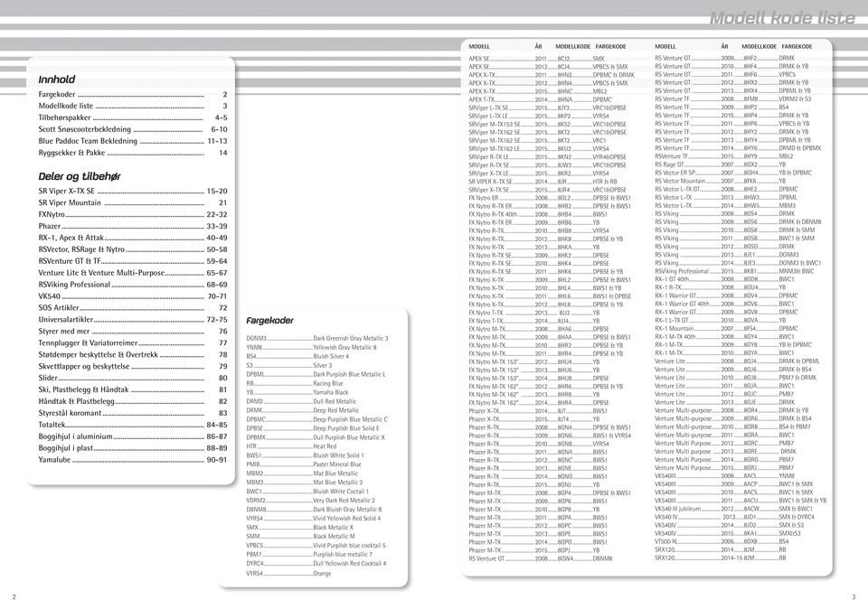Select the 'Tilbehørspakker' contents entry
This screenshot has height=600, width=868.
point(133,117)
